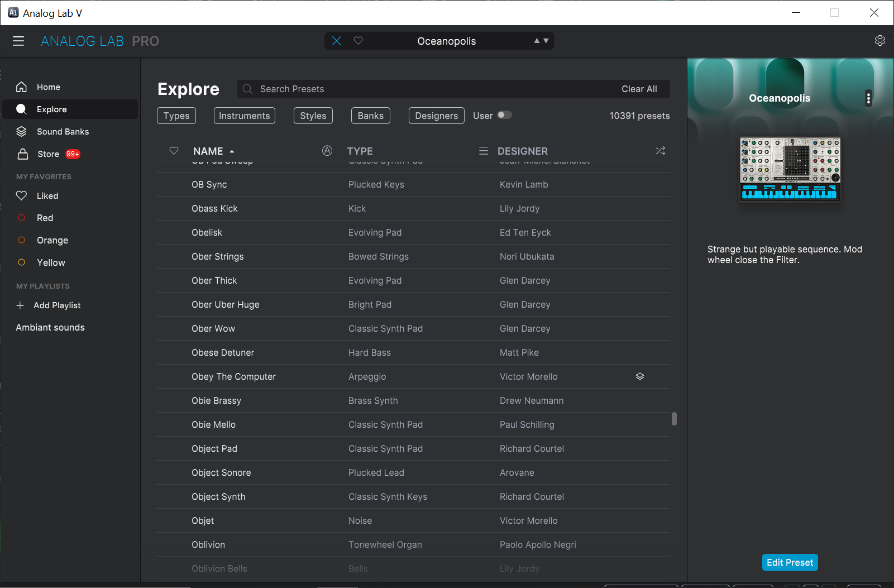Shuffle the preset list

[661, 151]
